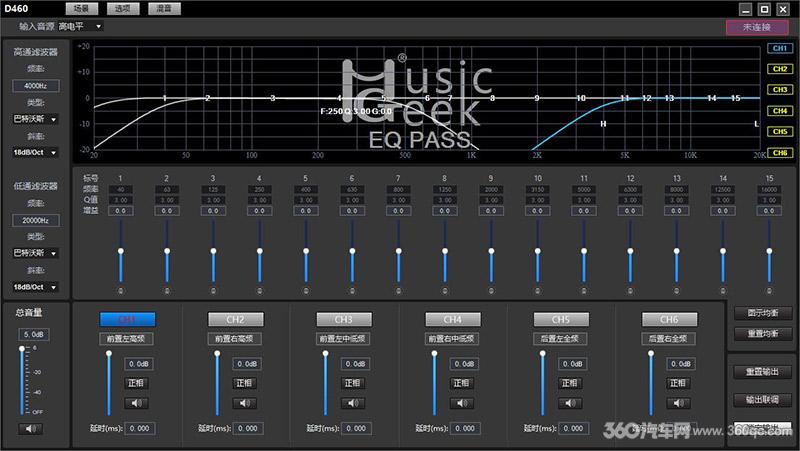Open the high-pass filter slope 18dB/Oct dropdown

click(x=35, y=153)
